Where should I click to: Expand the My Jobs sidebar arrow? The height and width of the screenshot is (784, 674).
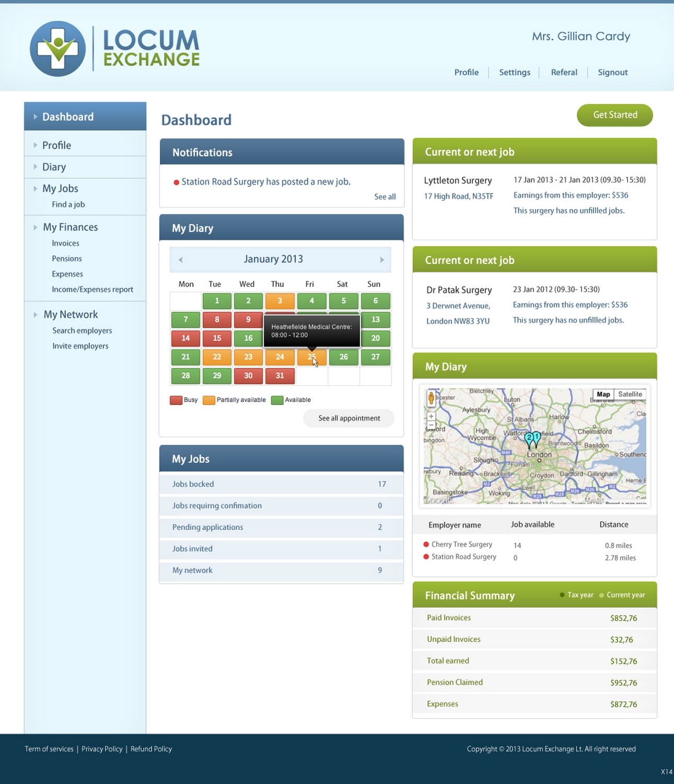[x=36, y=189]
